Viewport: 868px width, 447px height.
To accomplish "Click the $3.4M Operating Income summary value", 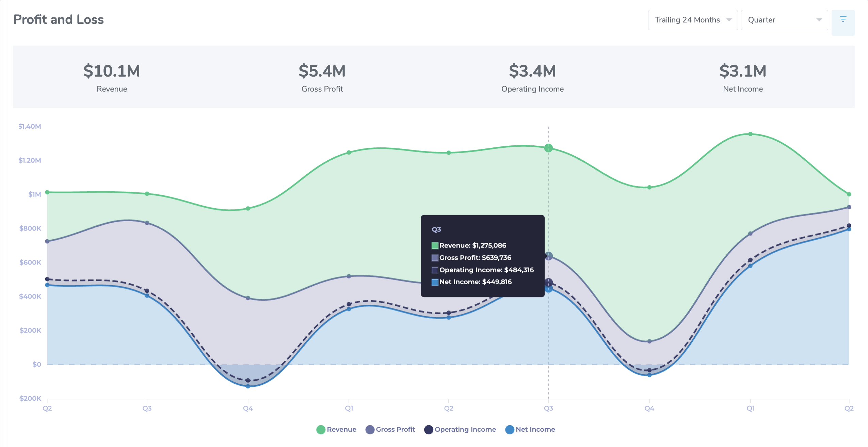I will coord(532,71).
